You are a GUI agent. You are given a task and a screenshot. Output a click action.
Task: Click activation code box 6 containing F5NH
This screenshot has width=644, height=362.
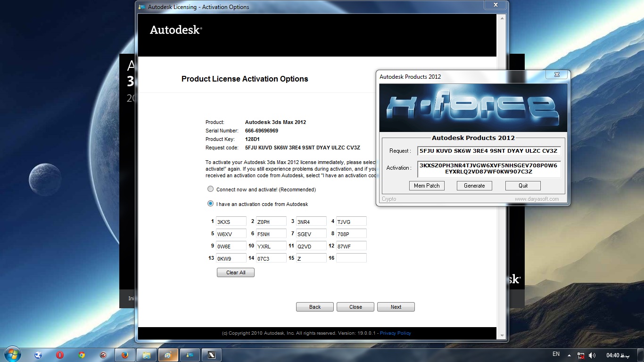coord(271,234)
